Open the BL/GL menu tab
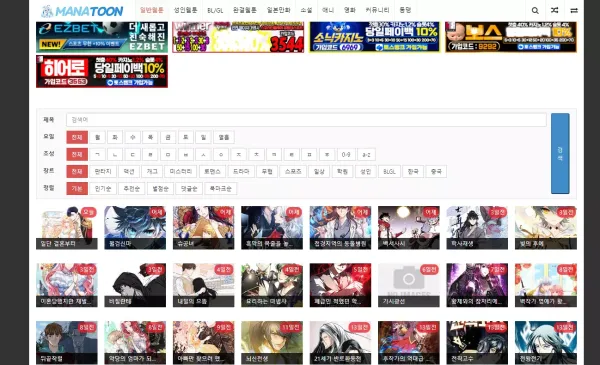600x365 pixels. tap(215, 10)
